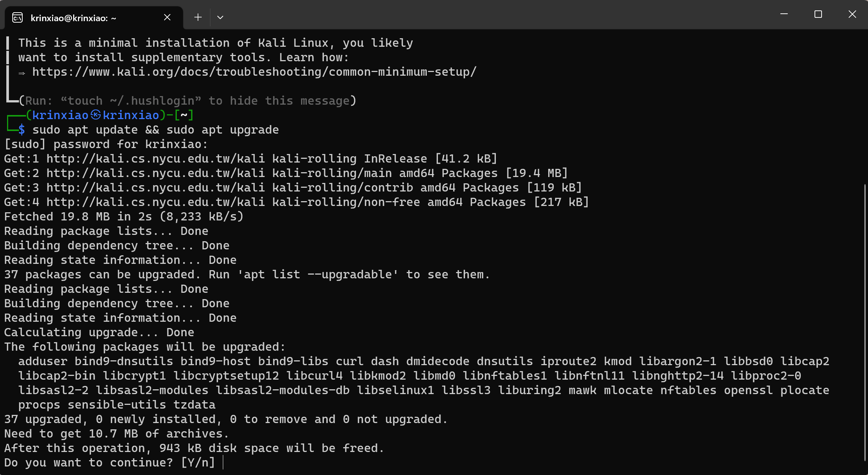868x475 pixels.
Task: Expand the new tab profiles dropdown chevron
Action: (220, 17)
